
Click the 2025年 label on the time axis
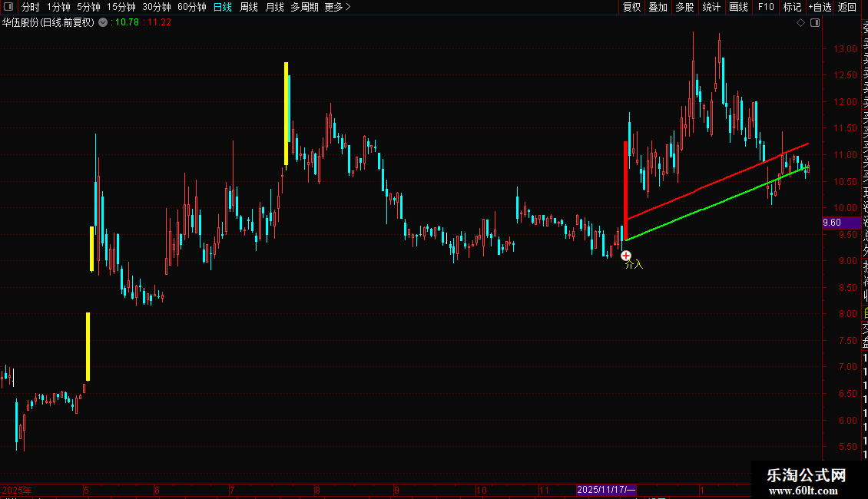tap(17, 490)
